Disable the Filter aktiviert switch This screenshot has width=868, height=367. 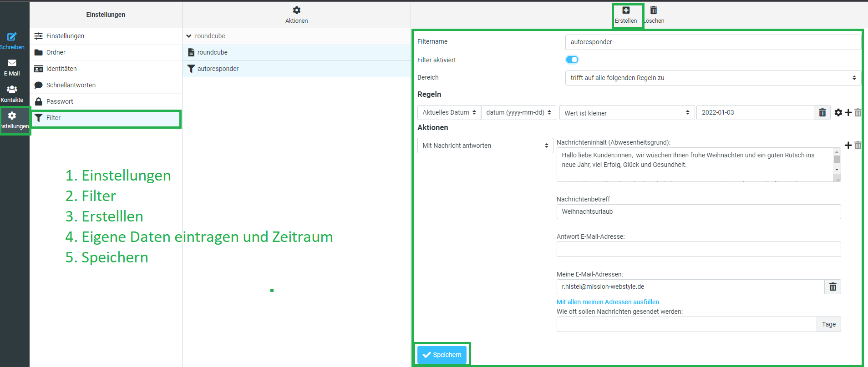pos(572,60)
